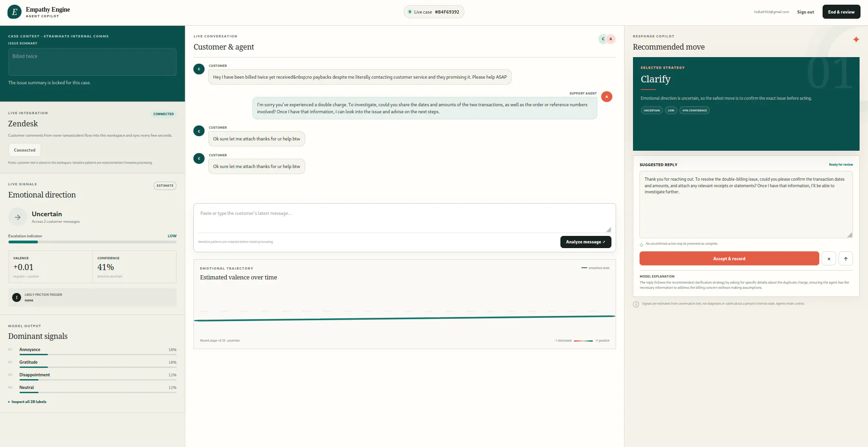Image resolution: width=868 pixels, height=447 pixels.
Task: Click the Live case #B4F69392 pill
Action: pyautogui.click(x=434, y=12)
